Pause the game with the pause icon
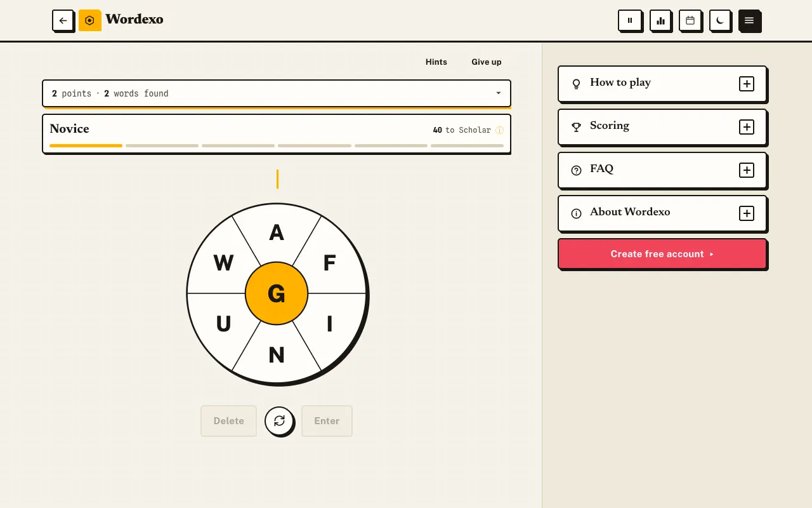This screenshot has height=508, width=812. [630, 20]
